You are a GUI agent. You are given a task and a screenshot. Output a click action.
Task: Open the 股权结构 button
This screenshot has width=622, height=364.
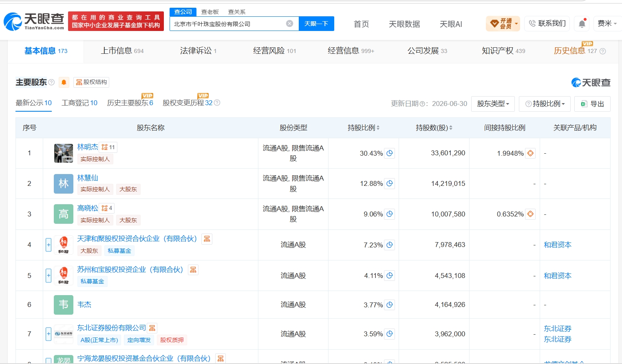(91, 82)
